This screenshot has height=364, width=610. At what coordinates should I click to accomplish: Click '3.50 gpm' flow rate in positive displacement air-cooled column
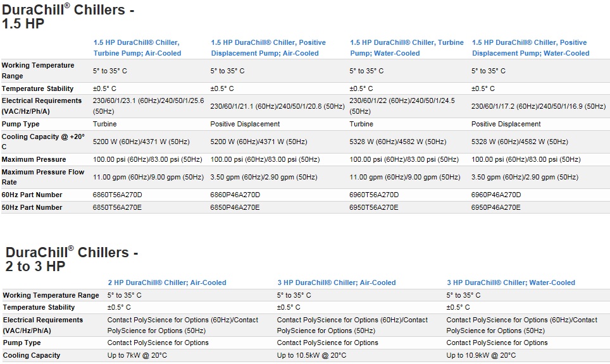pyautogui.click(x=264, y=177)
